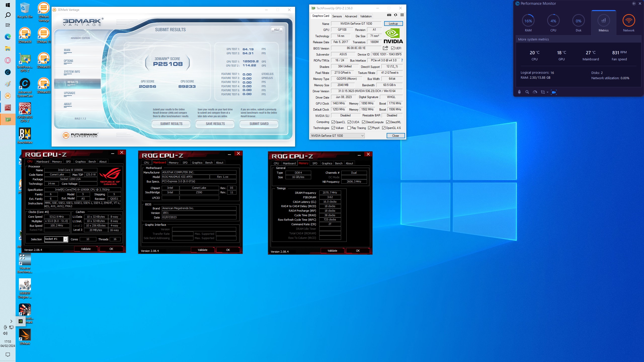The image size is (644, 362).
Task: Click File Explorer on the taskbar
Action: coord(8,49)
